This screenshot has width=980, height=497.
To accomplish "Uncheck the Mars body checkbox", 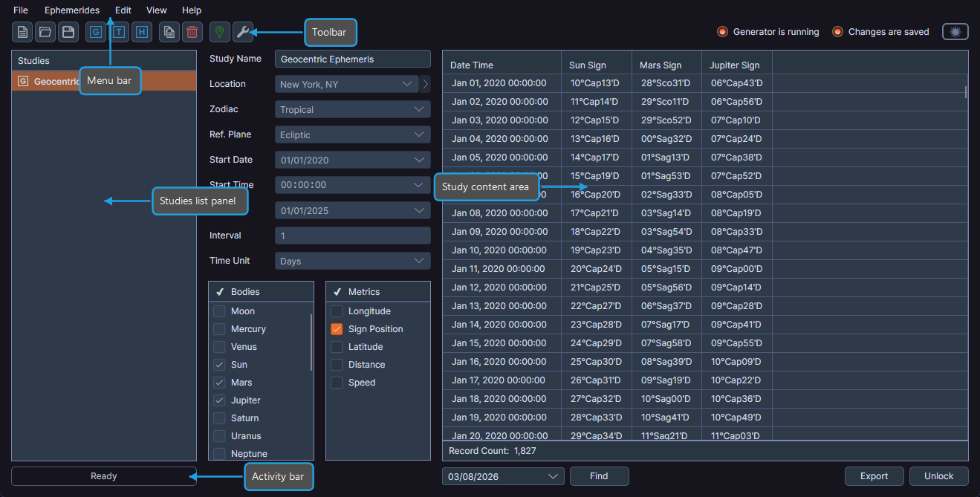I will tap(221, 382).
